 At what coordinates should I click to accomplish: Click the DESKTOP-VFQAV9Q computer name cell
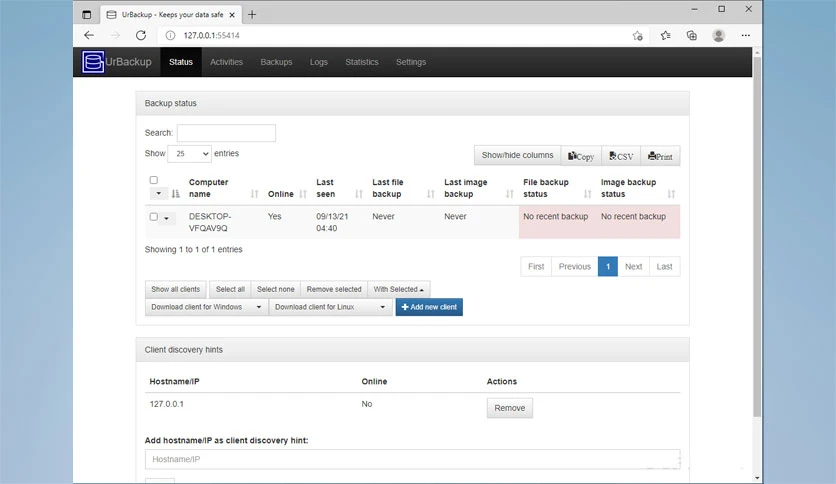(210, 222)
